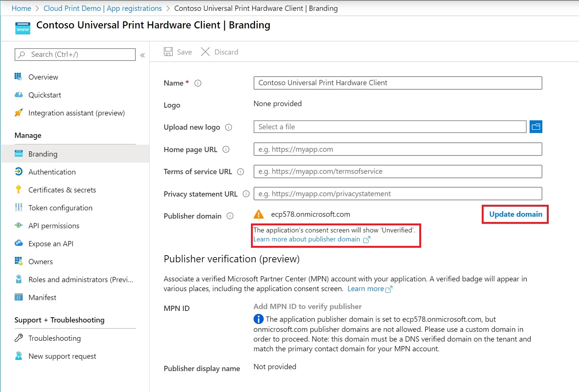Viewport: 579px width, 392px height.
Task: Click the info icon beside Privacy statement URL
Action: pyautogui.click(x=246, y=194)
